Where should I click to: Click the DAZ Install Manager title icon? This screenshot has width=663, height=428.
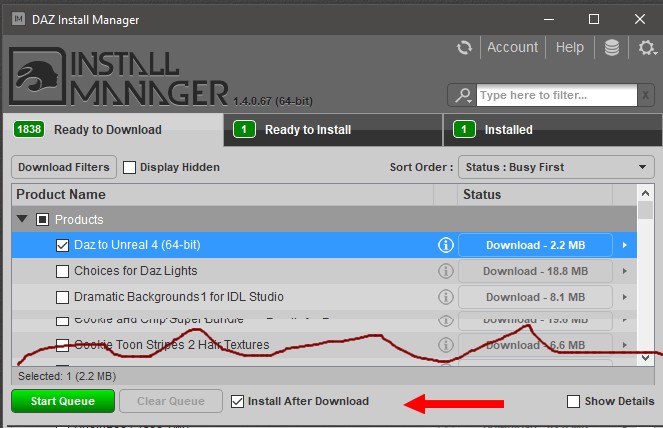pyautogui.click(x=18, y=19)
